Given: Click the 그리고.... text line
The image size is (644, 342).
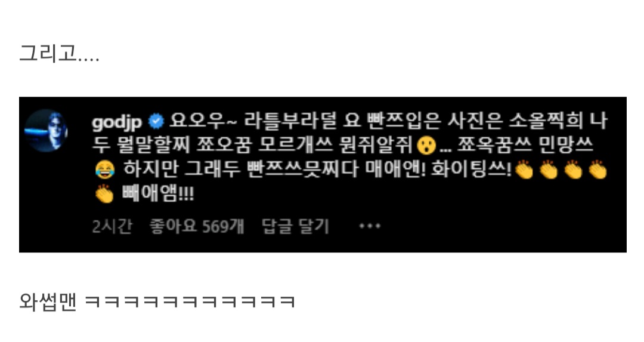Looking at the screenshot, I should [x=59, y=54].
